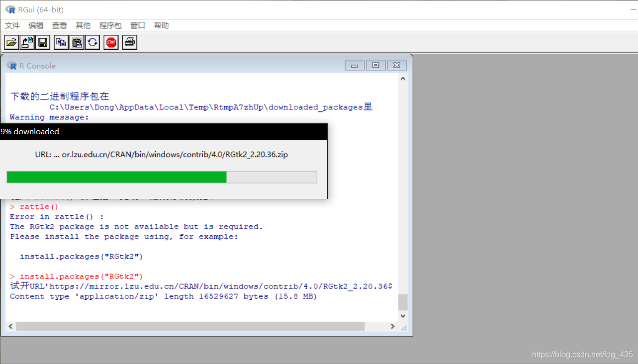Click the R logo in RGui title bar

pyautogui.click(x=10, y=9)
